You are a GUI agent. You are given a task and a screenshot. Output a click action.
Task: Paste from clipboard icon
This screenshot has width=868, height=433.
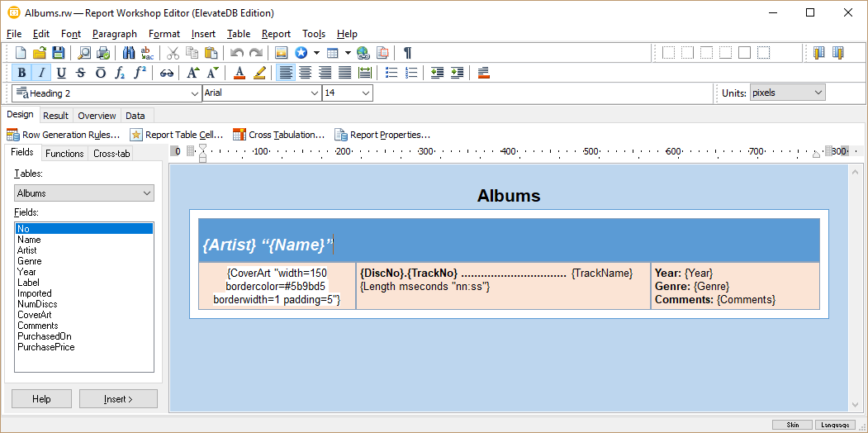pos(211,53)
